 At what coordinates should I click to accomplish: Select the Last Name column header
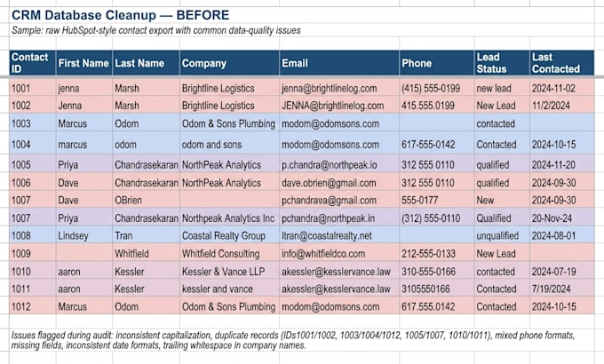pyautogui.click(x=146, y=63)
